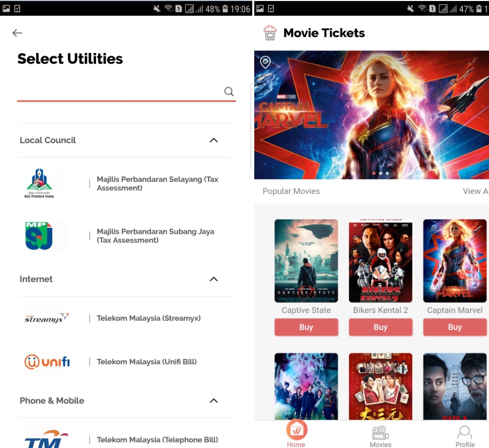Screen dimensions: 489x448
Task: Open the Captain Marvel poster thumbnail
Action: tap(454, 261)
